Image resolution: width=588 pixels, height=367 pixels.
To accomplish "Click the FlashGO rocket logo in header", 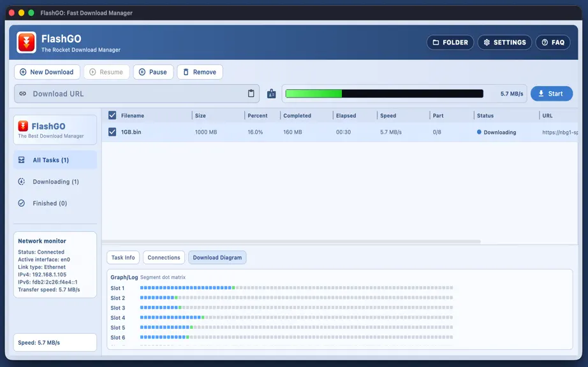I will [26, 42].
